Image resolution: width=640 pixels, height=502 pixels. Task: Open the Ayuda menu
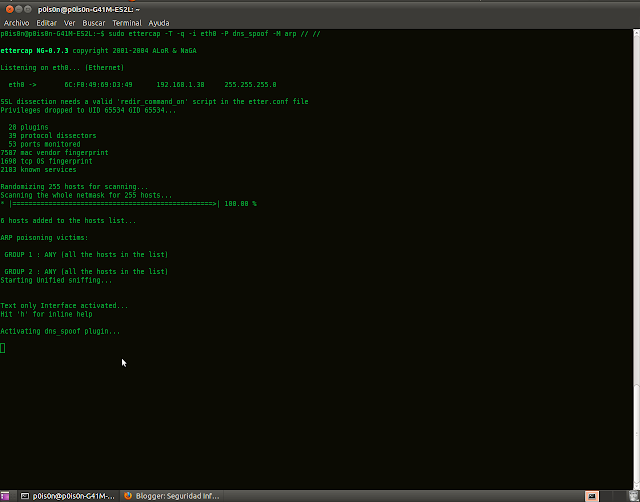click(x=159, y=23)
